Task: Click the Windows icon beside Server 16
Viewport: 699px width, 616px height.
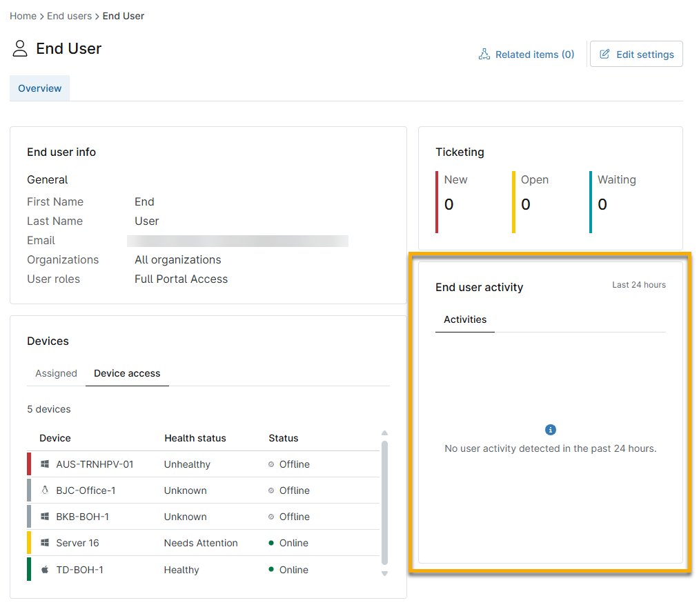Action: [x=45, y=543]
